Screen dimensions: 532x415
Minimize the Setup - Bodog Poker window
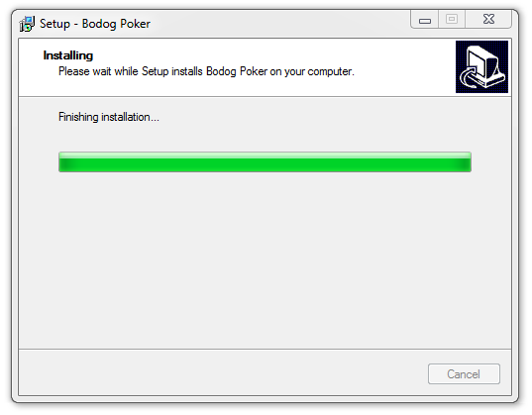424,20
